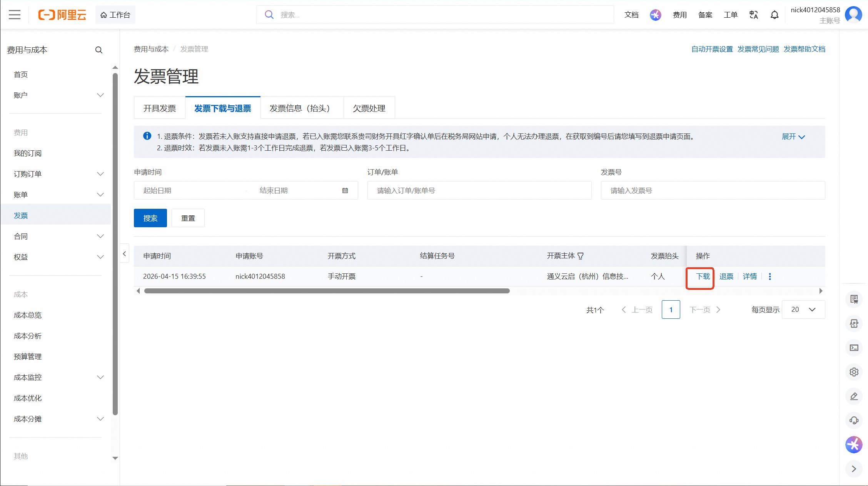Open 发票帮助文档 link
The width and height of the screenshot is (868, 486).
click(805, 49)
